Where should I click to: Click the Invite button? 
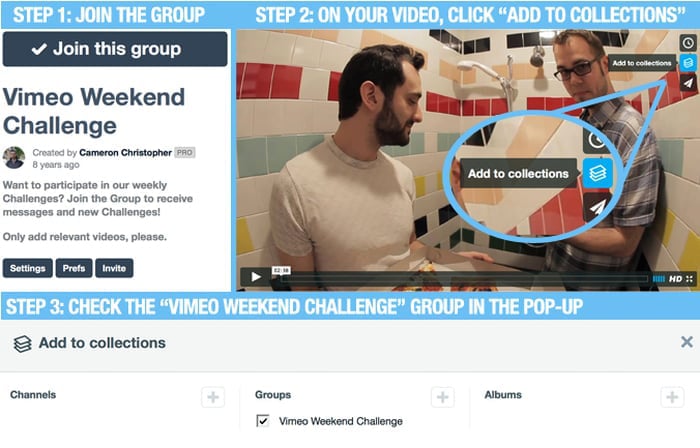coord(114,268)
